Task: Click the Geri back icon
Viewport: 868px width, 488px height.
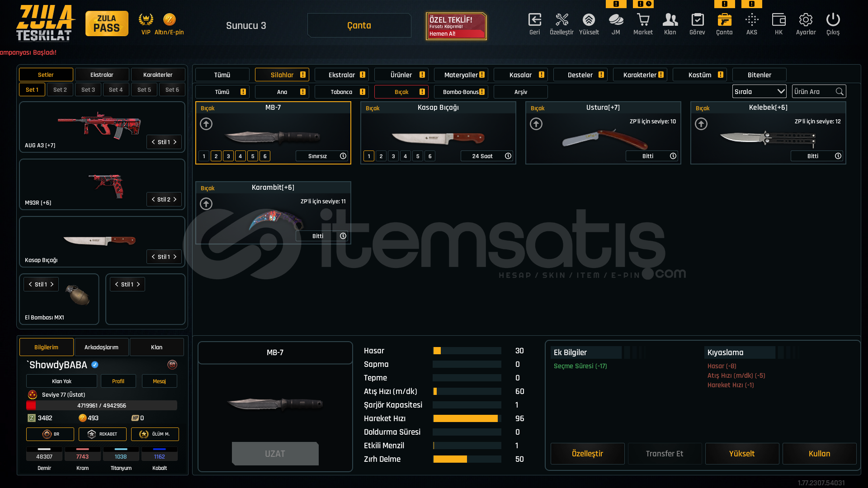Action: 534,20
